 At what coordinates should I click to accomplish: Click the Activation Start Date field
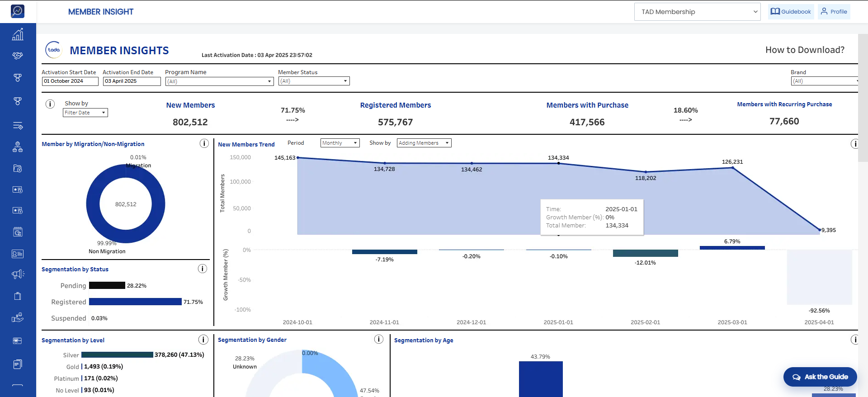point(70,81)
